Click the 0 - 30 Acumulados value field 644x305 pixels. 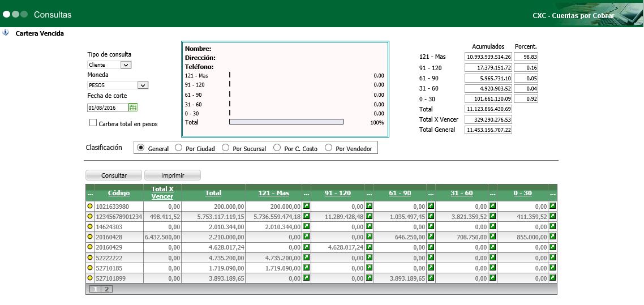click(488, 99)
